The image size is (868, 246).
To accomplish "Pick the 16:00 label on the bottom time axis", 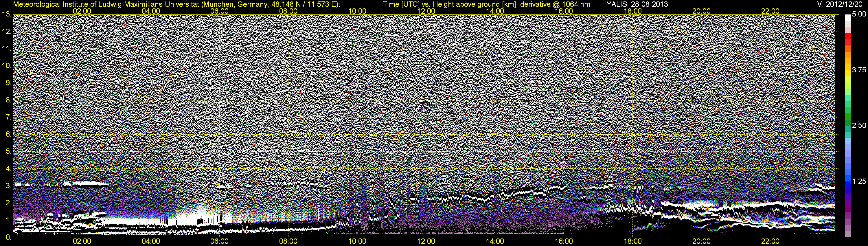I will pos(564,242).
